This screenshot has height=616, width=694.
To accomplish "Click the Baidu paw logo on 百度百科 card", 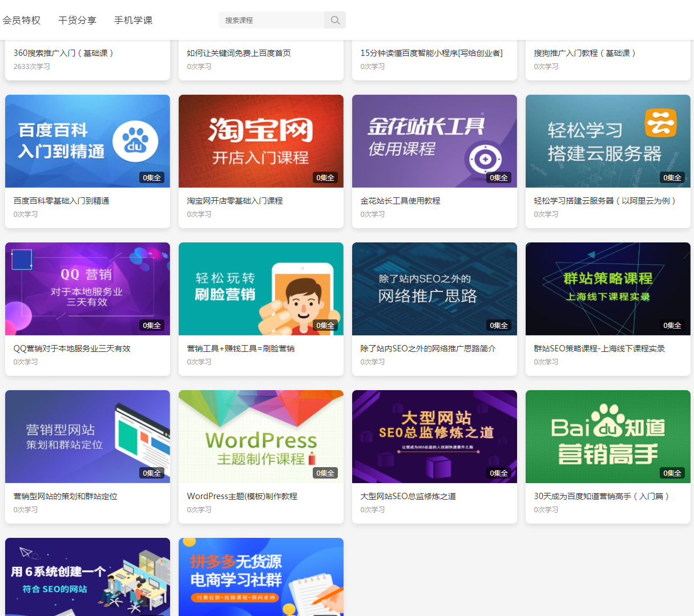I will (135, 141).
